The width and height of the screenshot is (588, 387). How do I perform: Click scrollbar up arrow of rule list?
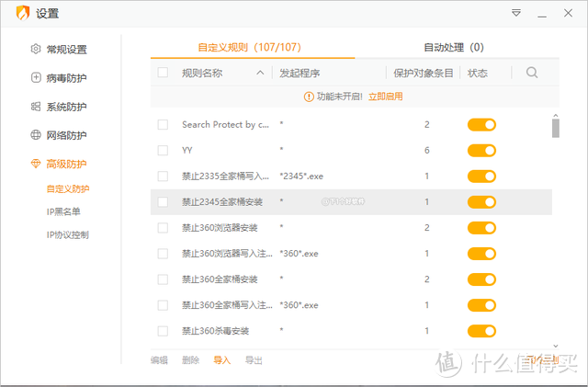pos(556,116)
